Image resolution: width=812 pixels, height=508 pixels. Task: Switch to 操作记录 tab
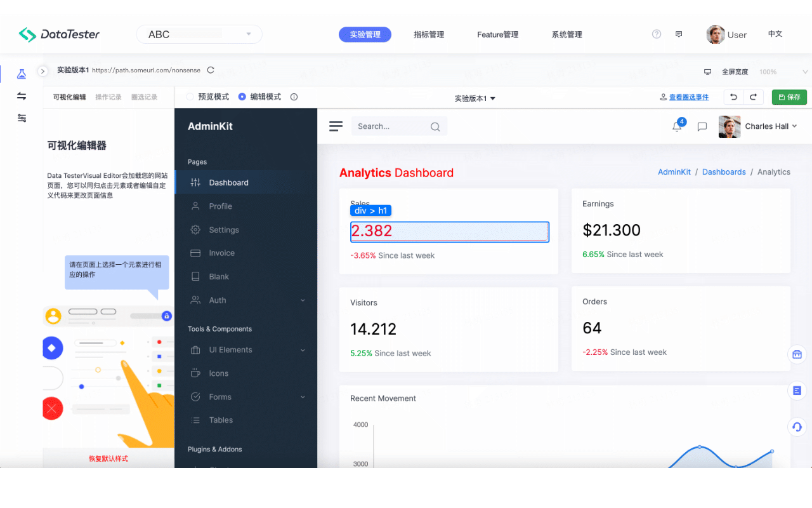point(108,97)
